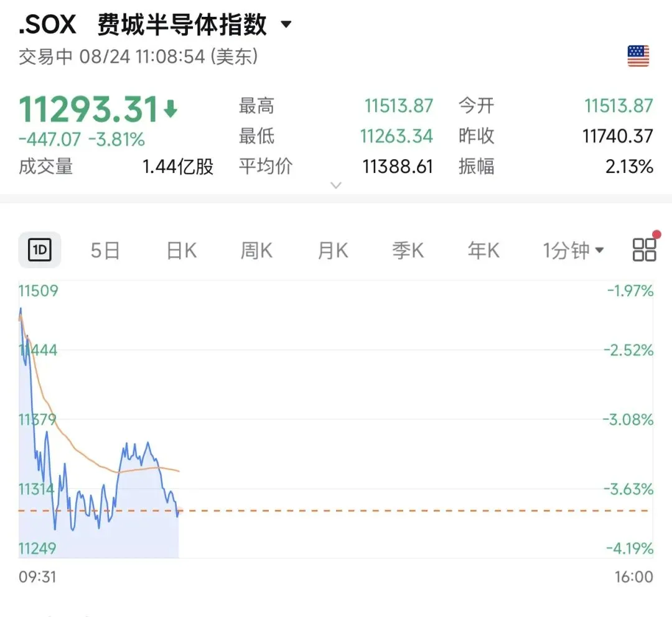Viewport: 672px width, 617px height.
Task: Switch to the 周K chart tab
Action: click(x=256, y=250)
